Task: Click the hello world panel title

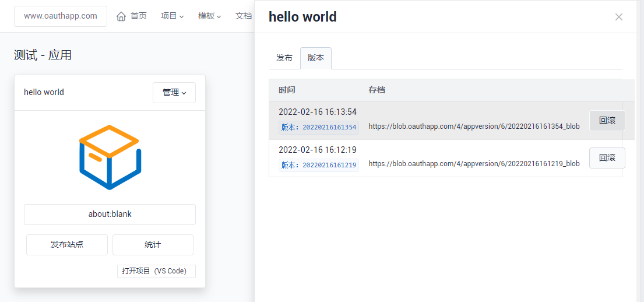Action: tap(302, 17)
